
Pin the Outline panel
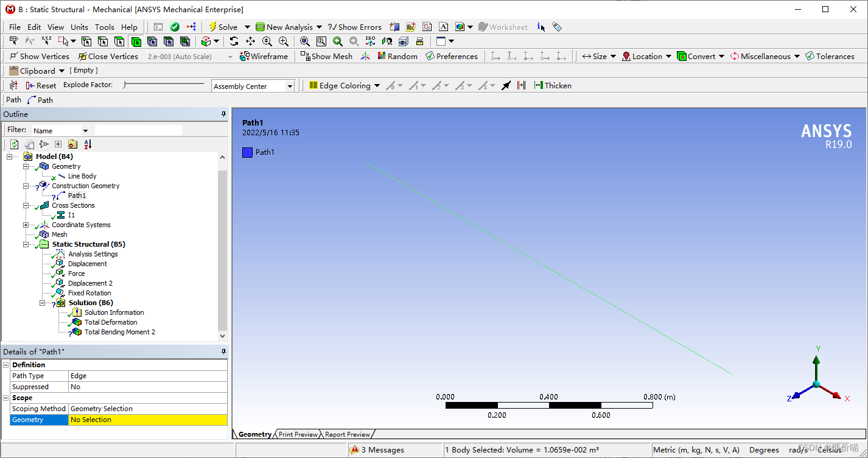(x=223, y=114)
